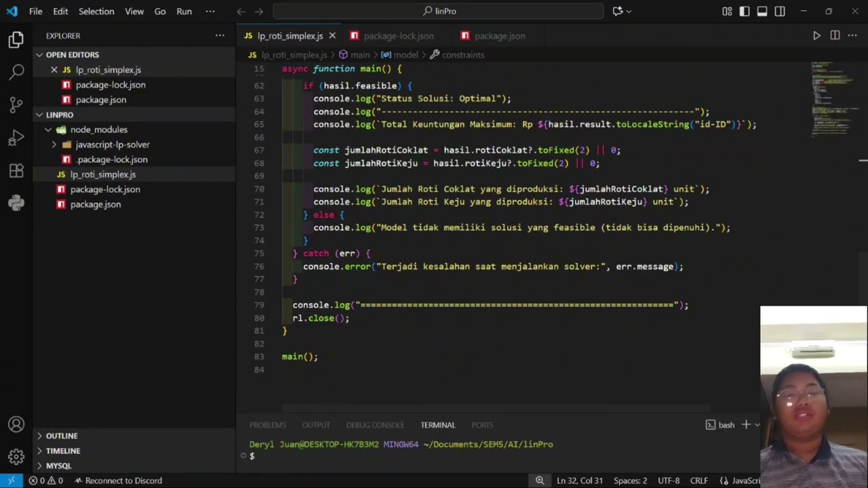Split the editor to the right
The image size is (868, 488).
835,36
